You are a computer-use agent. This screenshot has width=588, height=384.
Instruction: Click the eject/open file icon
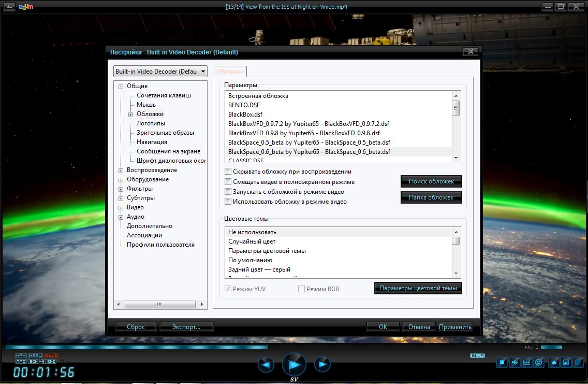pos(554,362)
